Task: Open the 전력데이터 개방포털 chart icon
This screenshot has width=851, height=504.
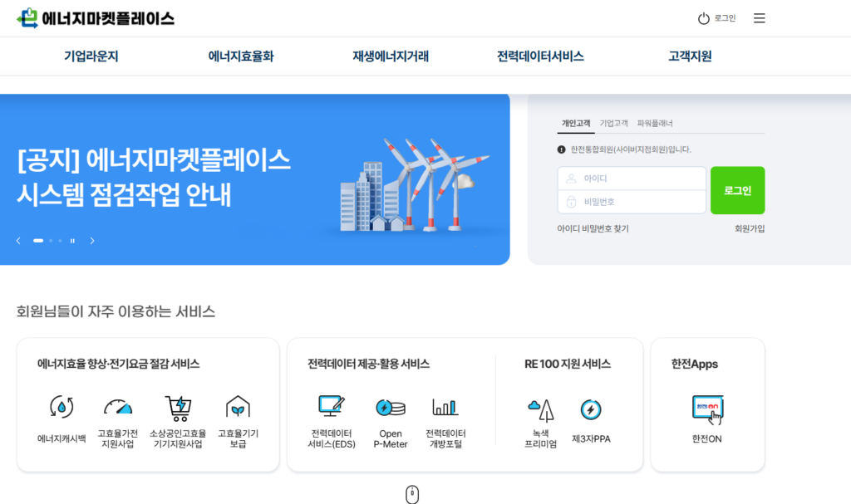Action: pos(445,407)
